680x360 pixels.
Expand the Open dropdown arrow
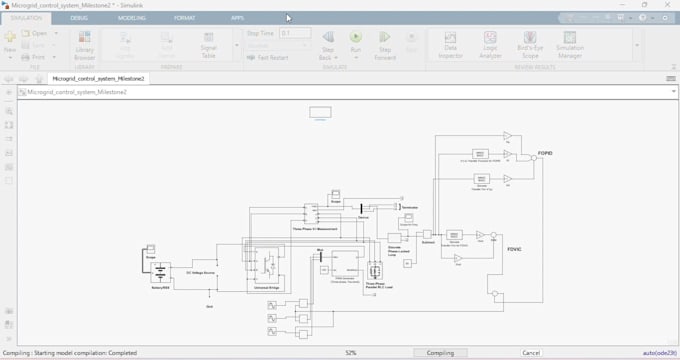(56, 33)
